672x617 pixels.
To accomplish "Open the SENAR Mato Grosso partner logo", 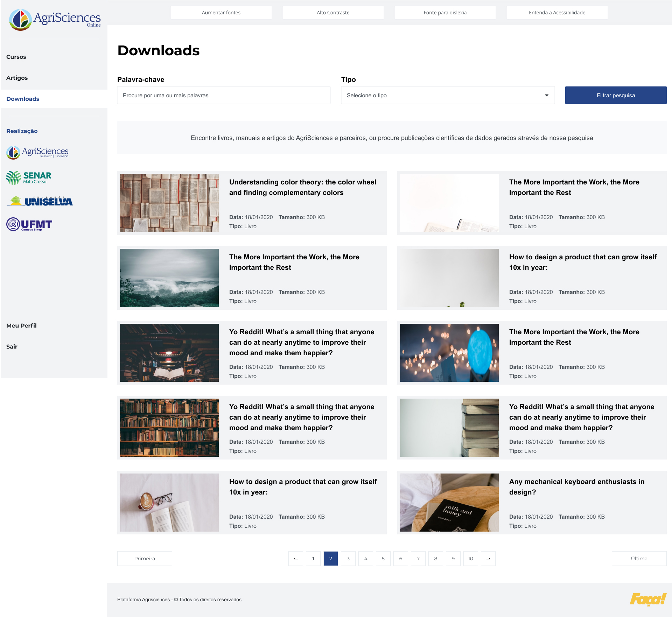I will 29,177.
